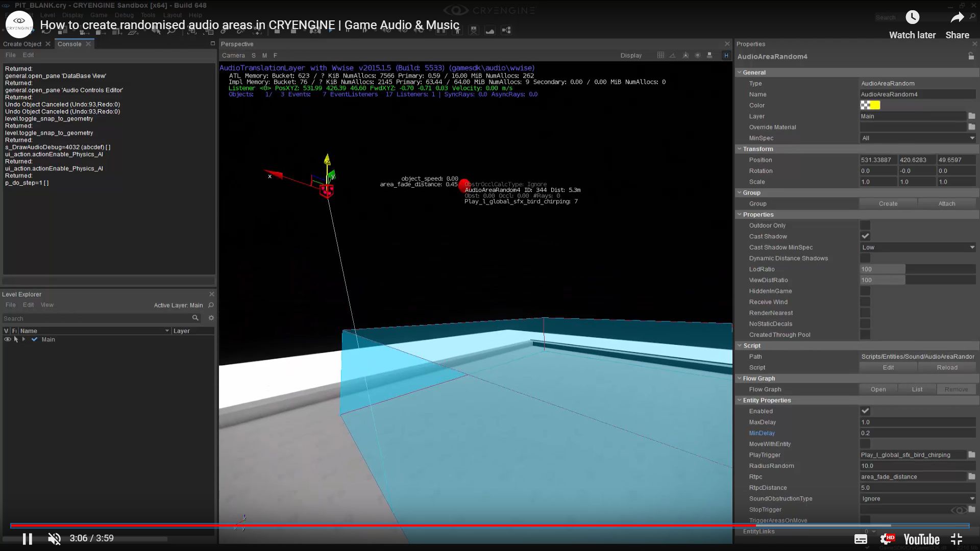
Task: Open the Tools menu
Action: [148, 15]
